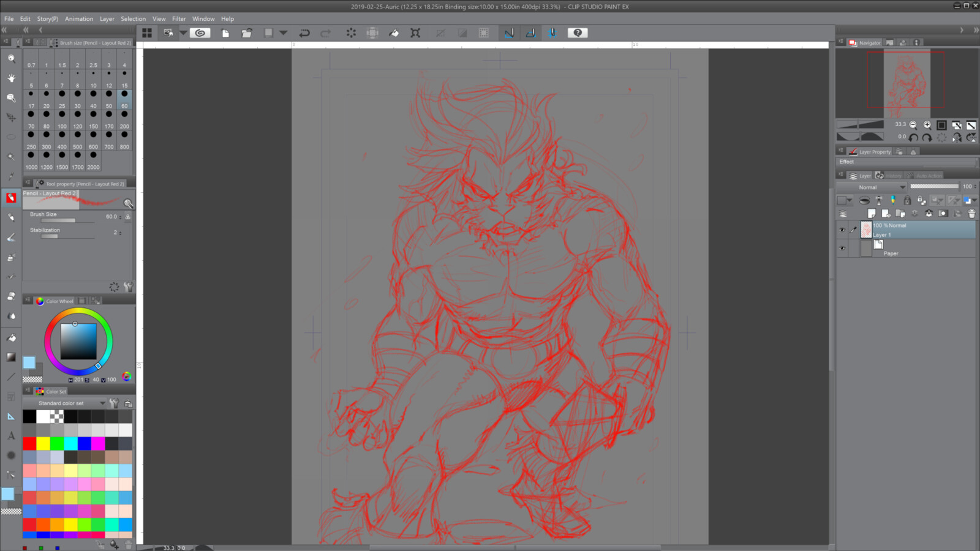
Task: Toggle visibility of Paper layer
Action: pyautogui.click(x=842, y=249)
